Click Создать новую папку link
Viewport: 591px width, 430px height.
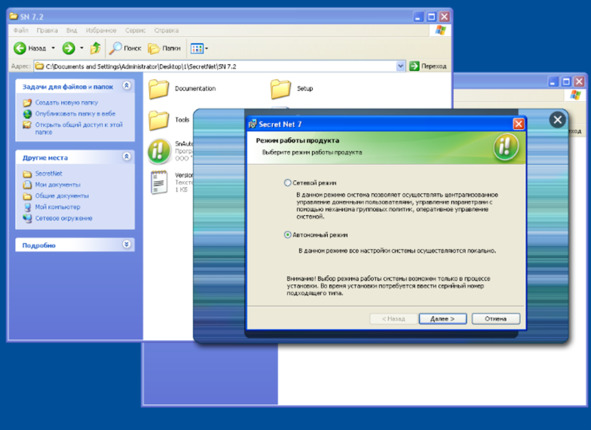pyautogui.click(x=66, y=103)
